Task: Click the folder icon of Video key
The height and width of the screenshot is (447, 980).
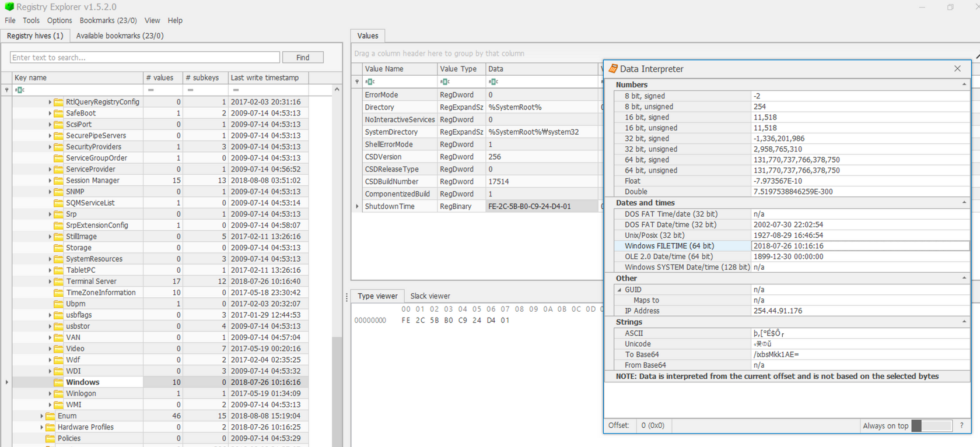Action: [58, 349]
